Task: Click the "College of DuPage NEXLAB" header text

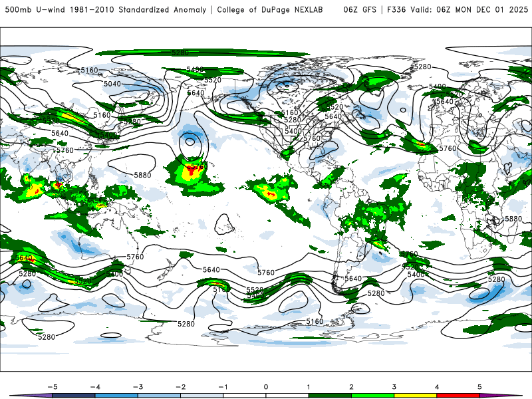Action: tap(270, 10)
